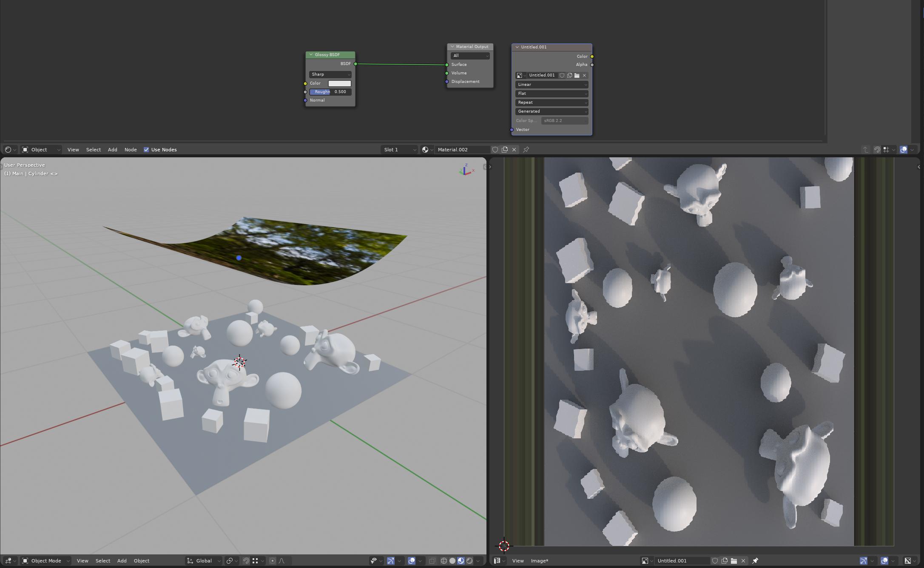
Task: Open the Add menu in 3D viewport
Action: 122,561
